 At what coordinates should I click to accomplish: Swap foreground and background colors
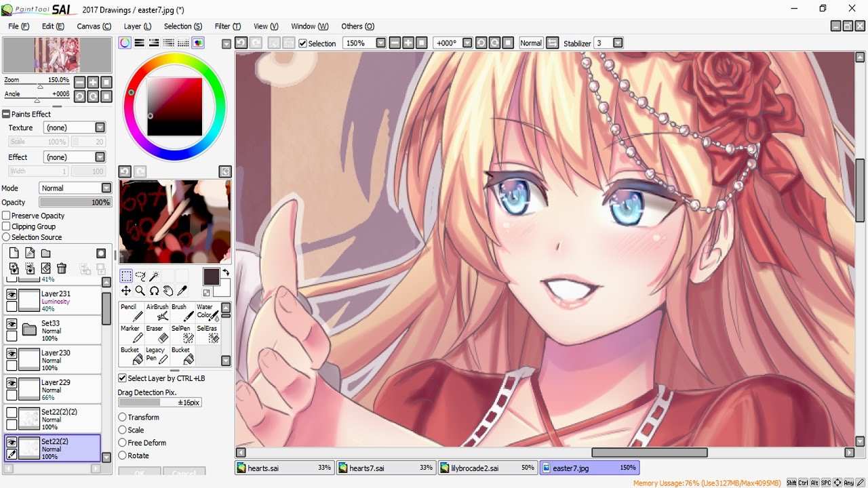pyautogui.click(x=226, y=272)
